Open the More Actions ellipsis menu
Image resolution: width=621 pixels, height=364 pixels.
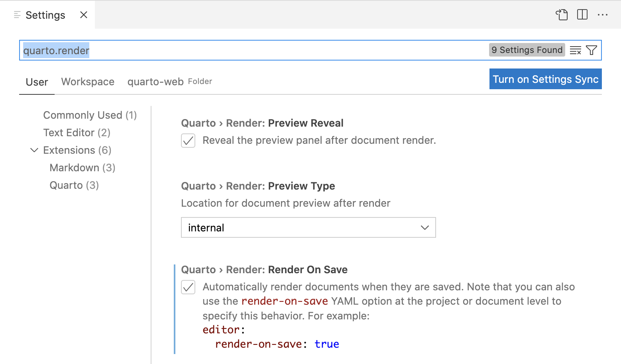pos(603,15)
